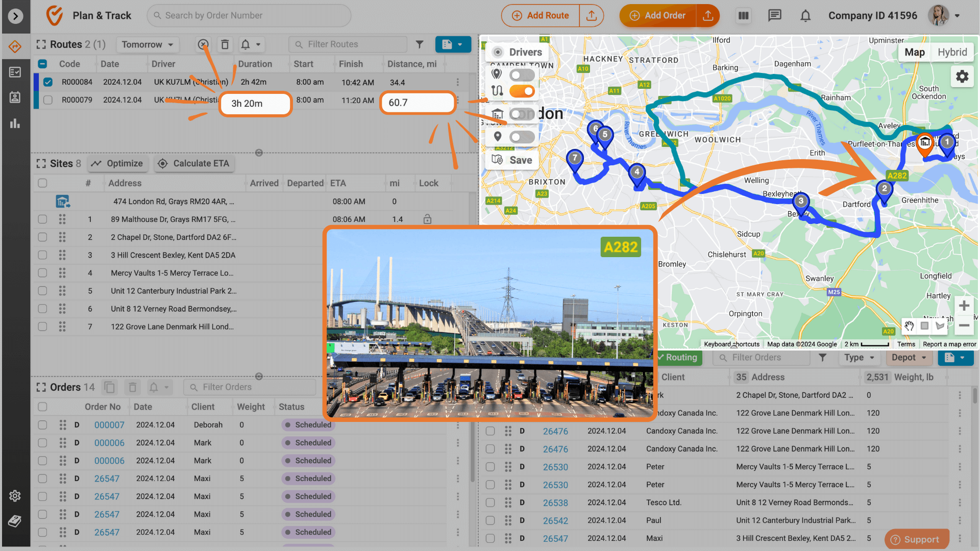
Task: Click the map Save button
Action: [512, 160]
